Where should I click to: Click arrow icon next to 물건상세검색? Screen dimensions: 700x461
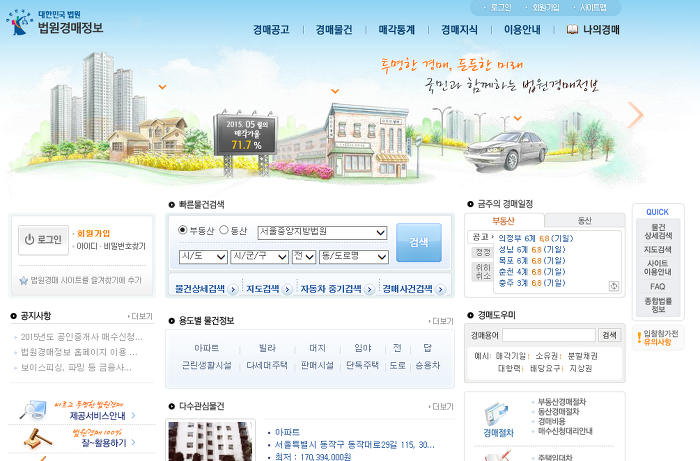(x=232, y=290)
